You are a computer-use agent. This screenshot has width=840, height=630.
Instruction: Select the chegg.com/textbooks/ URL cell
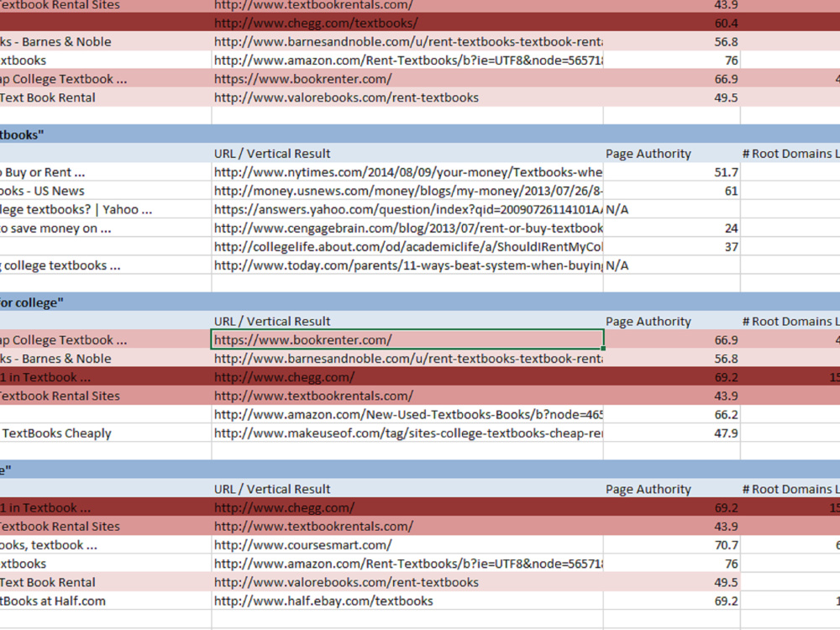point(407,23)
